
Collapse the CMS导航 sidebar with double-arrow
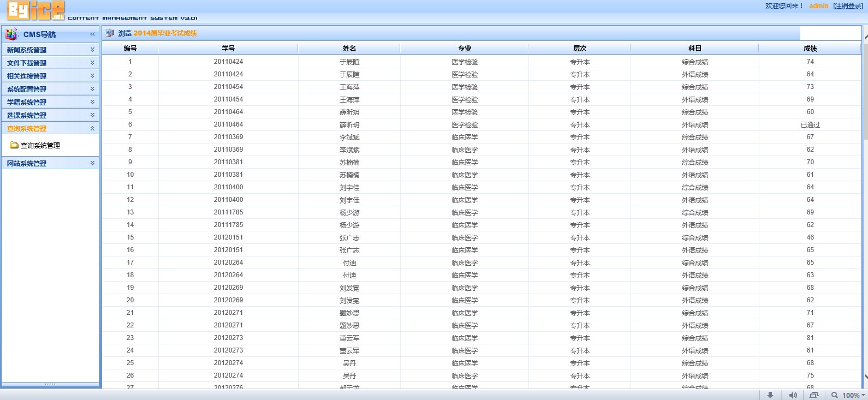[x=92, y=34]
